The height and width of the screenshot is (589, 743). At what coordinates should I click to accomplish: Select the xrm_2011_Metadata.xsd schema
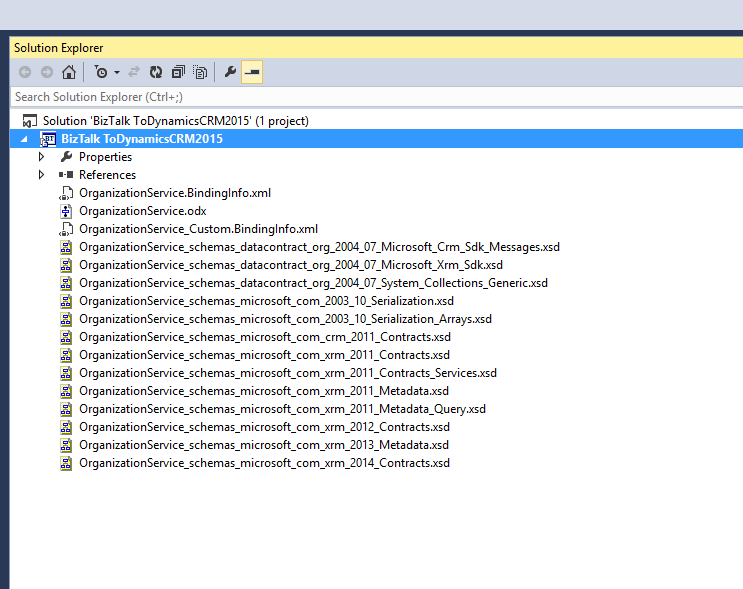tap(264, 391)
